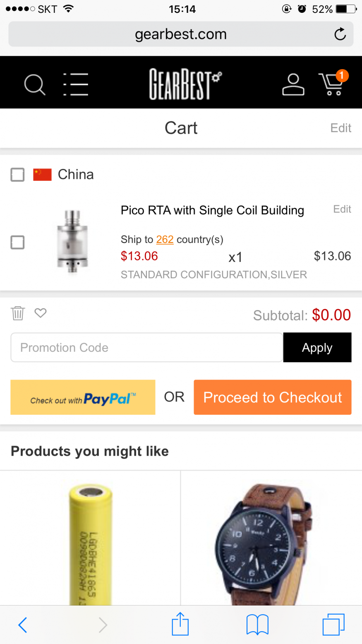Image resolution: width=362 pixels, height=644 pixels.
Task: Tap Edit in the Cart header
Action: click(340, 128)
